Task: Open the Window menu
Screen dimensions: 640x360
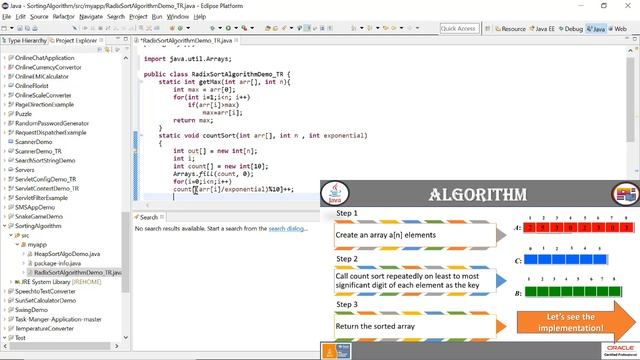Action: click(x=178, y=17)
